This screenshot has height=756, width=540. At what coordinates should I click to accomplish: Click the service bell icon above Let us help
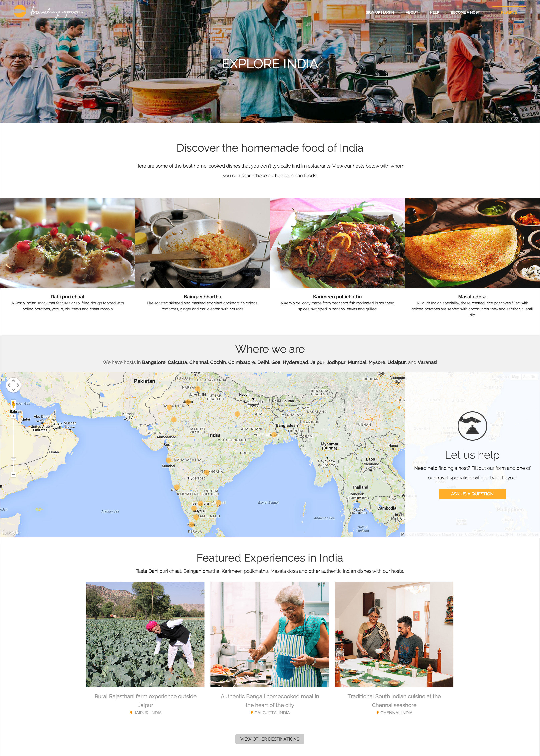tap(472, 426)
